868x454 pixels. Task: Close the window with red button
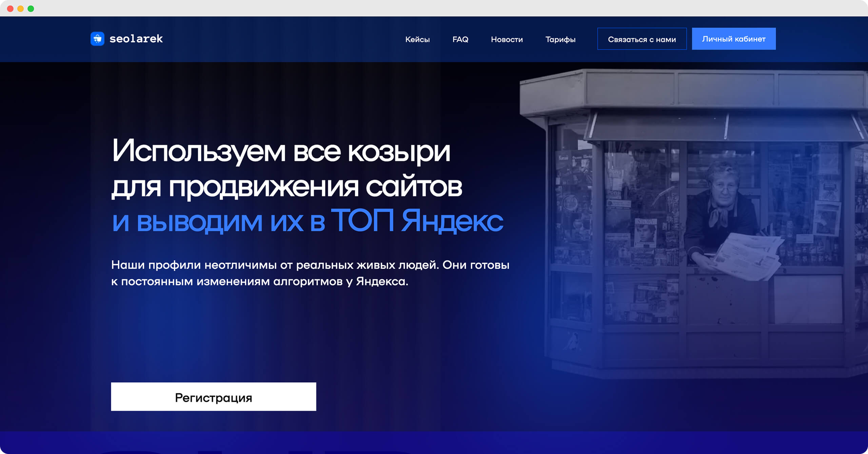[x=10, y=9]
